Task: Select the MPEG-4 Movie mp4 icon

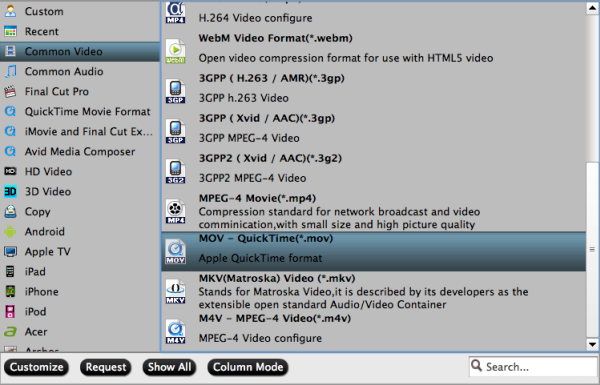Action: [x=175, y=211]
